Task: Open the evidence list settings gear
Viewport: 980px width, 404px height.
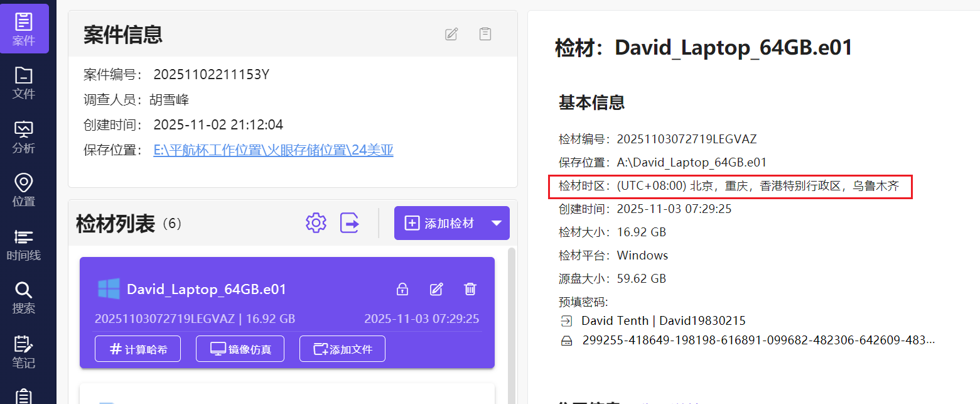Action: click(x=316, y=223)
